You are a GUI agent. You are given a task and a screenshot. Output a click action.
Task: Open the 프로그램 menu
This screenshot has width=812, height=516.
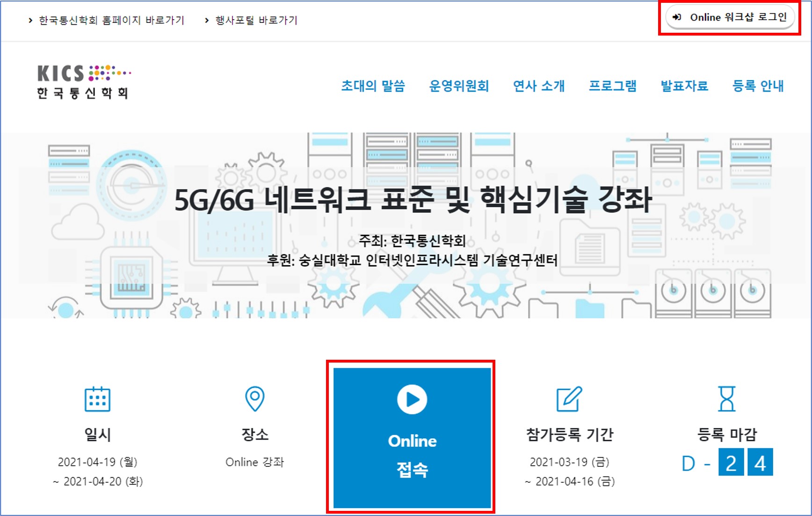coord(612,86)
